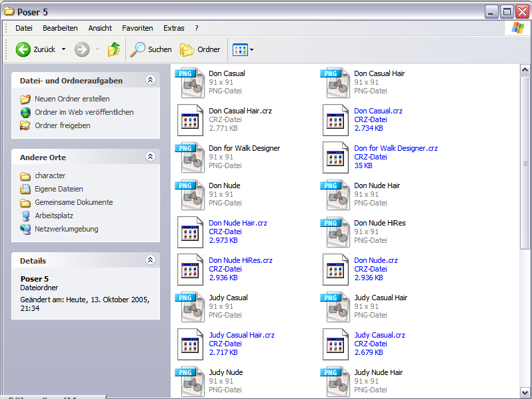Select the Don Nude.crz file icon
The height and width of the screenshot is (399, 532).
pyautogui.click(x=335, y=270)
